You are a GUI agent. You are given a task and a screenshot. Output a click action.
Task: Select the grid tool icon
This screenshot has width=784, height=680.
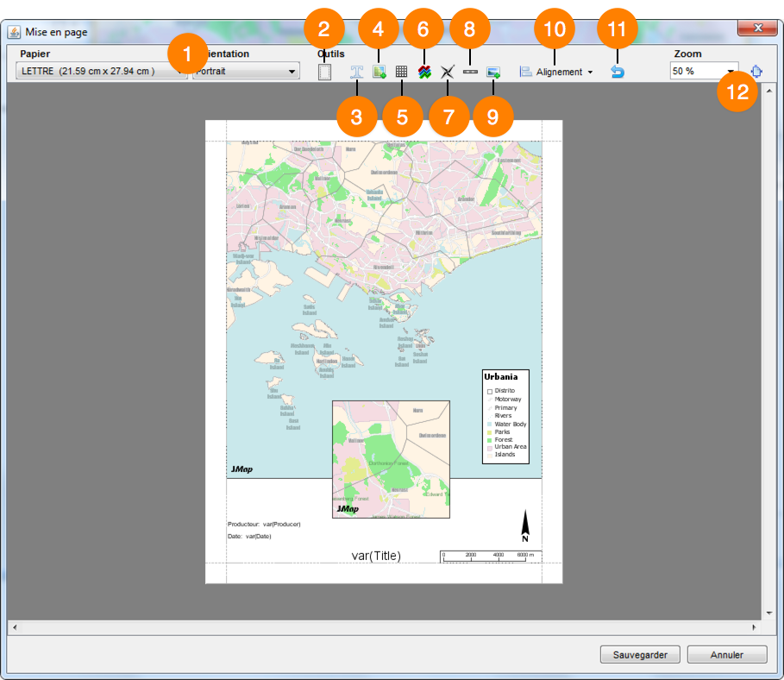click(401, 72)
